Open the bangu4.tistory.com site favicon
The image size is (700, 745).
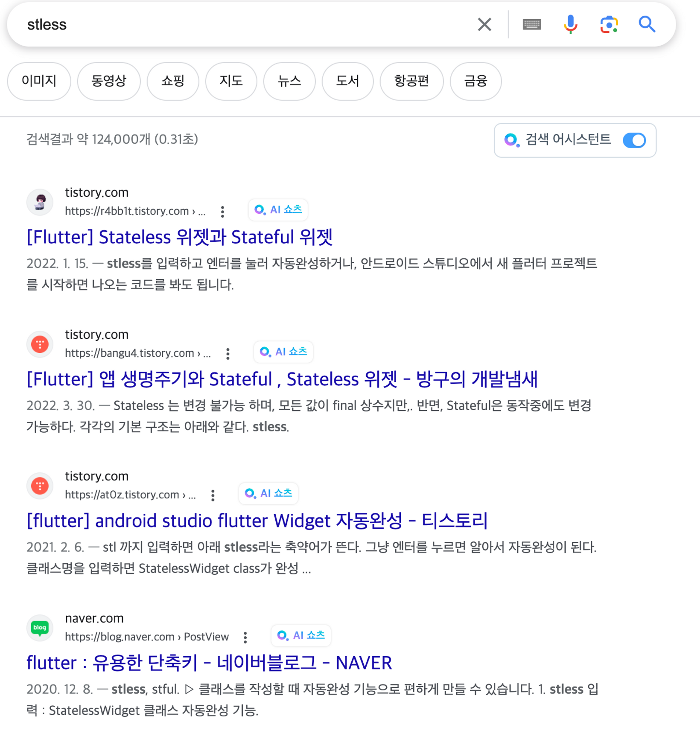point(40,343)
